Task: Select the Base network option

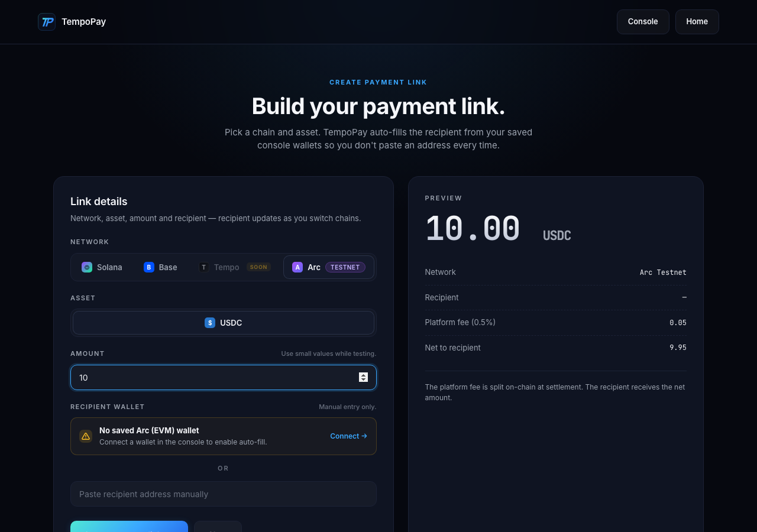Action: point(161,267)
